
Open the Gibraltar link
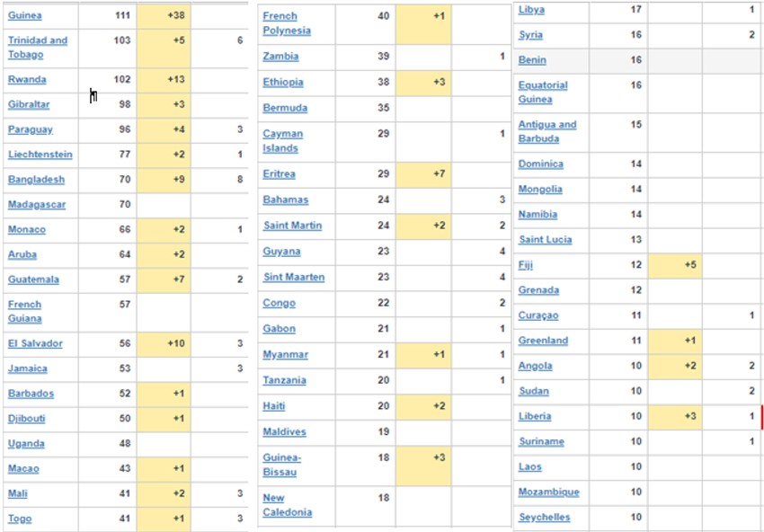point(29,105)
